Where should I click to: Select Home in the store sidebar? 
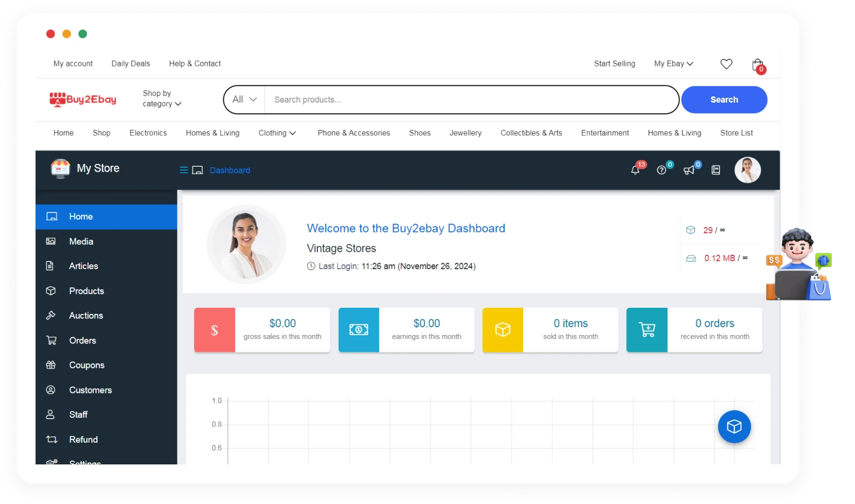pos(107,217)
